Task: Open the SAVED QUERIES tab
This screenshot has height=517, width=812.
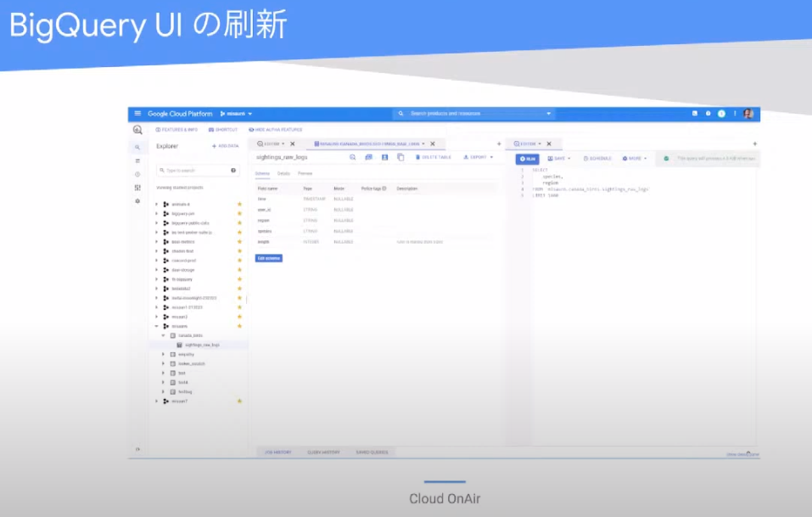Action: point(372,452)
